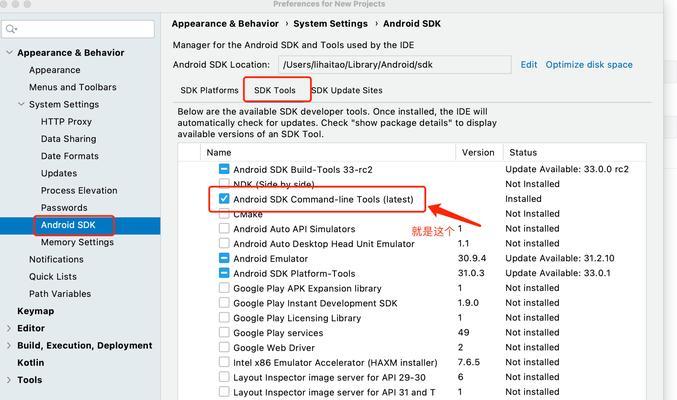The height and width of the screenshot is (400, 677).
Task: Click version '30.9.4' of Android Emulator
Action: click(x=472, y=258)
